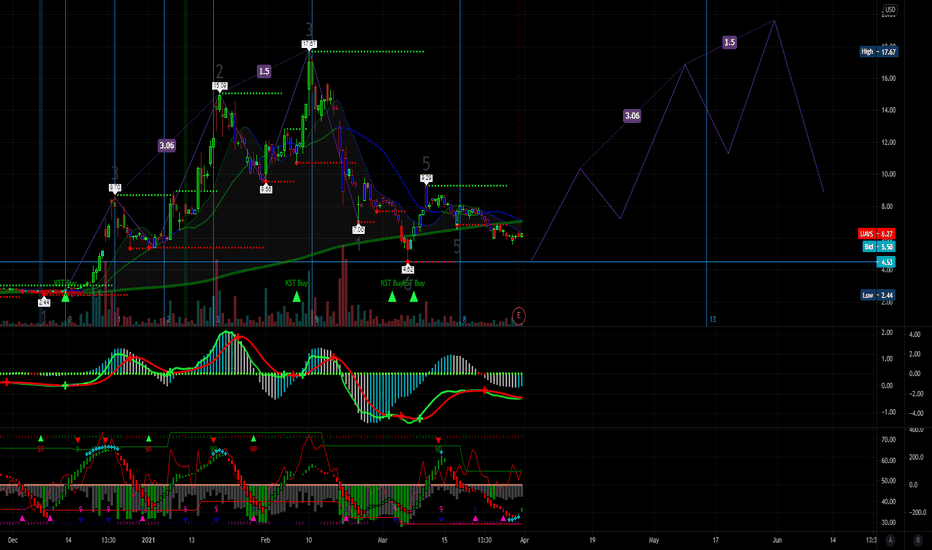Click the May label on the time axis
This screenshot has width=932, height=550.
click(x=654, y=540)
